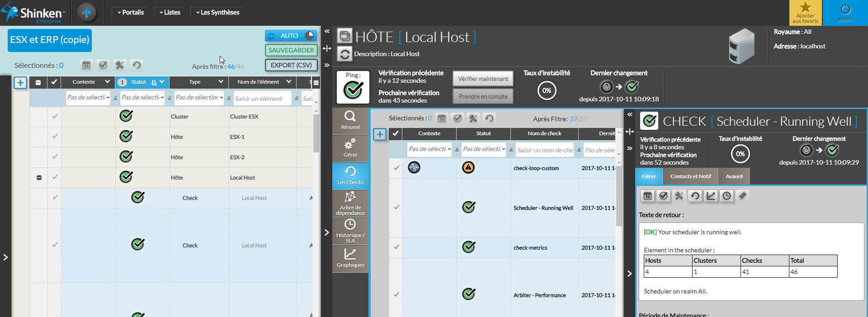The width and height of the screenshot is (868, 317).
Task: Collapse the Local Host tree row
Action: click(x=39, y=178)
